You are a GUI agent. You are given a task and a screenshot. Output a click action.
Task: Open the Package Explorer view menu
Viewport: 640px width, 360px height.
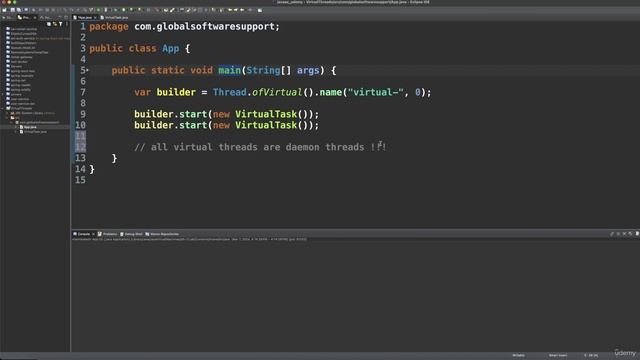coord(67,24)
